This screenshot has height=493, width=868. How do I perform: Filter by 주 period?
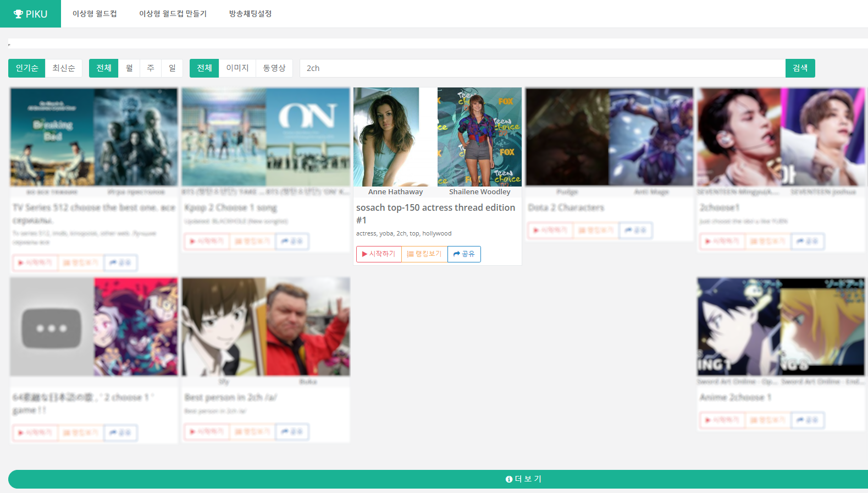tap(151, 68)
